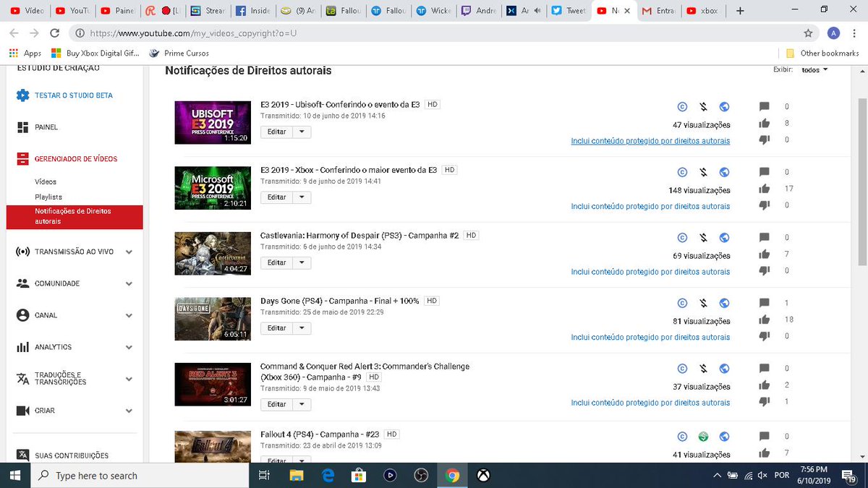Open Microsoft Store from the taskbar
The image size is (868, 488).
click(x=358, y=475)
